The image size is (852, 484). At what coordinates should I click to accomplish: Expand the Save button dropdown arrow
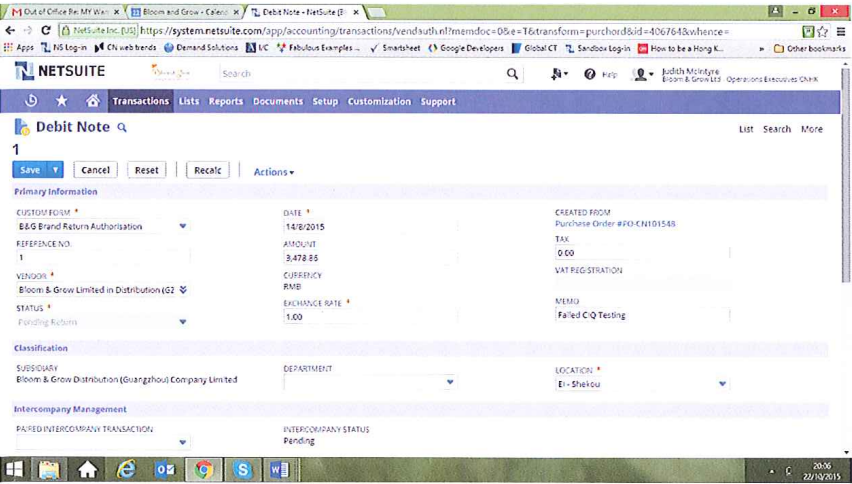pos(55,170)
